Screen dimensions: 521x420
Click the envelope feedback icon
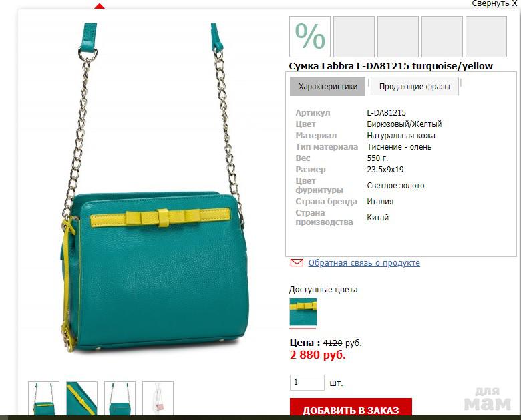297,263
